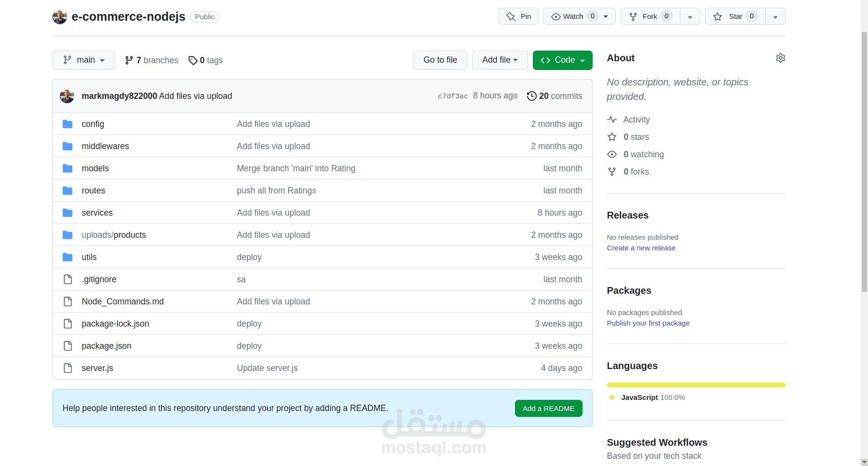Click the utils folder icon
The image size is (868, 466).
tap(68, 257)
